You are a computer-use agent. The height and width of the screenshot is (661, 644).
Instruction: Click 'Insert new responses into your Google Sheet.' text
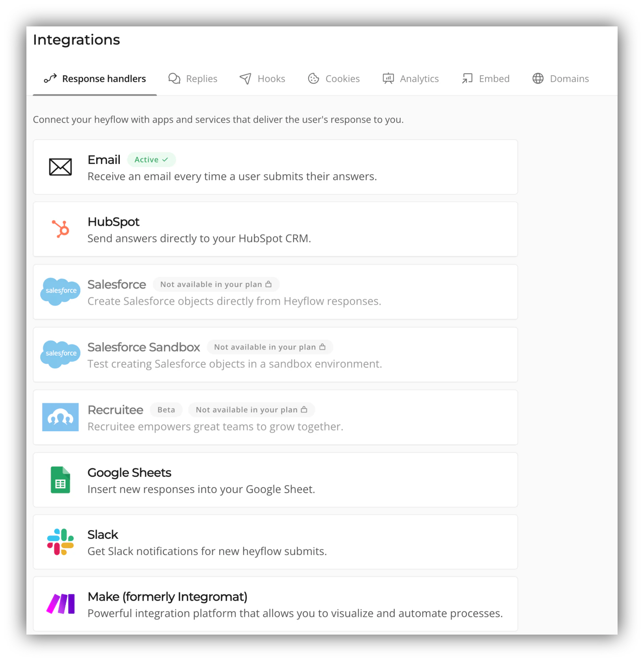point(201,489)
